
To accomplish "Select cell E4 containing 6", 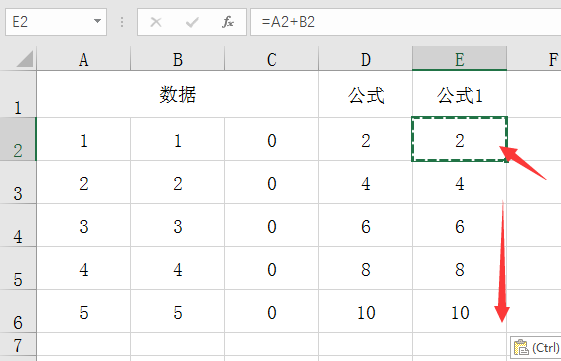I will [459, 225].
